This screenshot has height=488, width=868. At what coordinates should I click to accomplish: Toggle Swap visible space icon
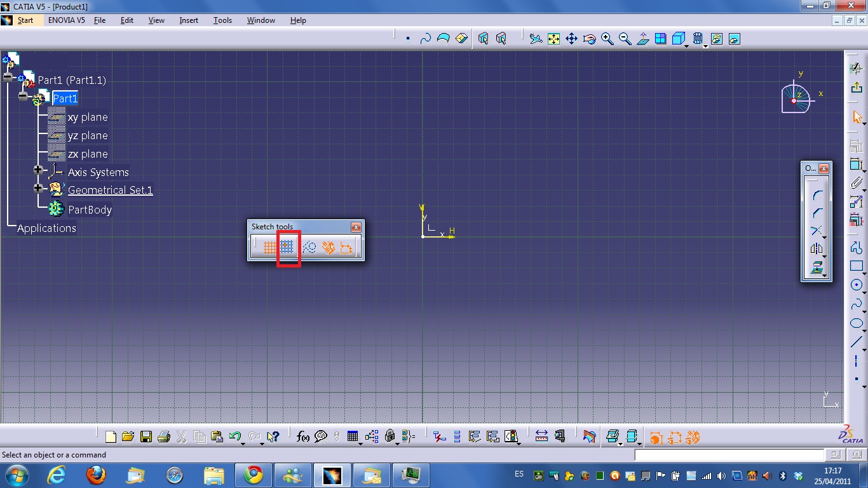click(735, 39)
